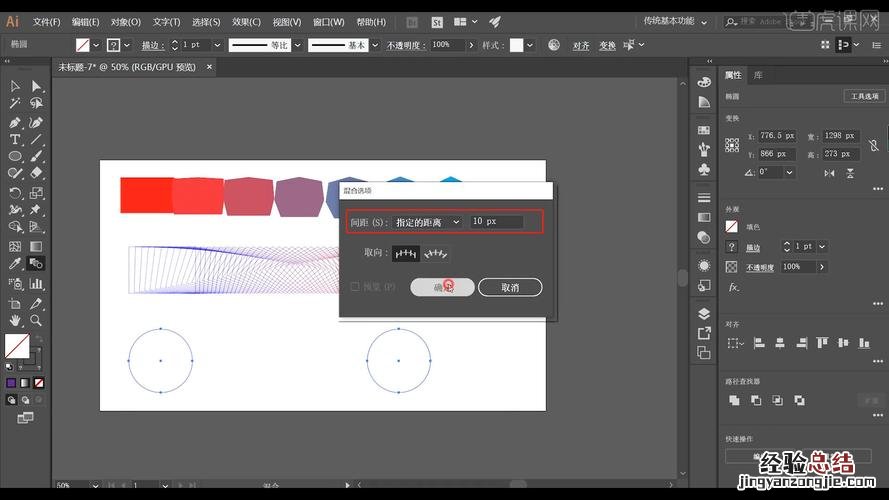Select the Eyedropper tool
The height and width of the screenshot is (500, 889).
point(15,265)
